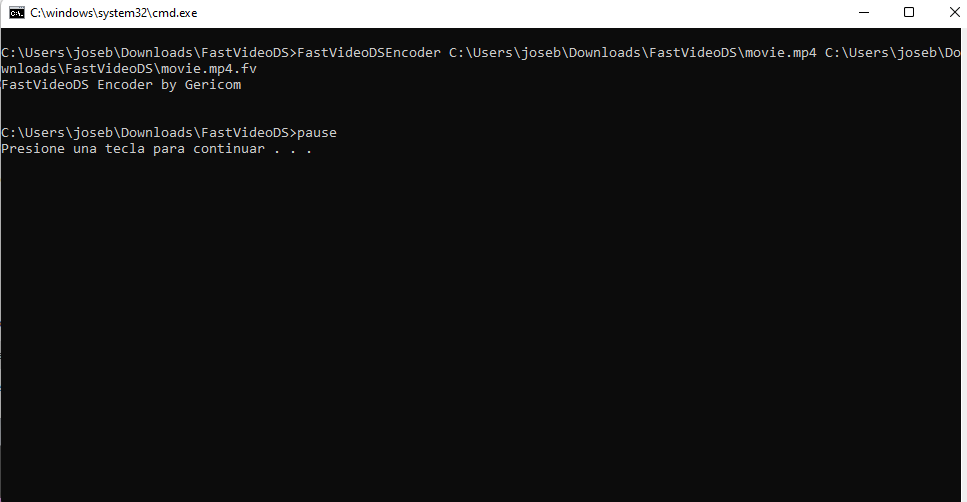Minimize the cmd.exe window

point(864,13)
